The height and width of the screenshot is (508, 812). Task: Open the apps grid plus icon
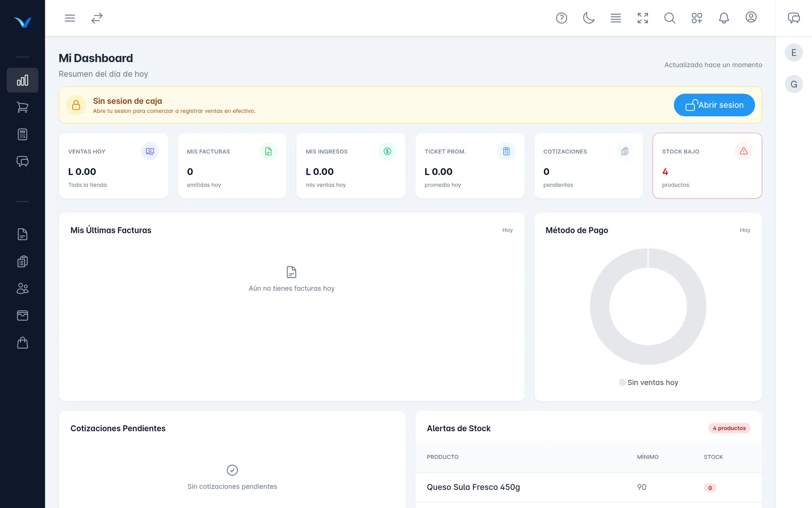[x=697, y=18]
